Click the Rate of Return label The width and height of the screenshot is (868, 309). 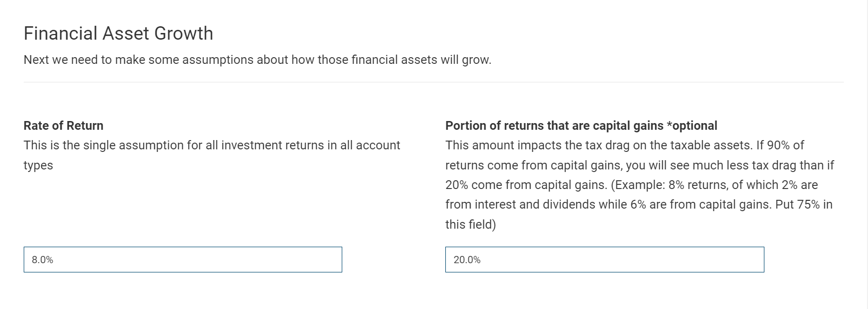point(63,125)
